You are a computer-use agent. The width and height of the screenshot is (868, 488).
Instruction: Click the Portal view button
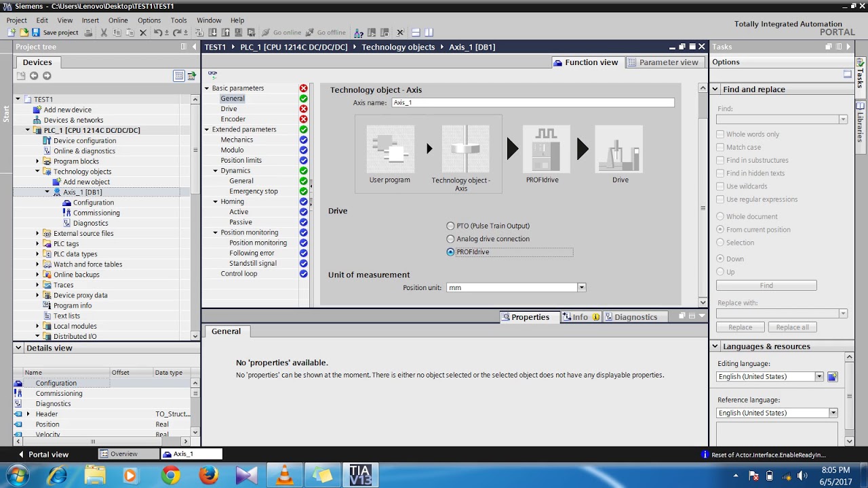[43, 454]
